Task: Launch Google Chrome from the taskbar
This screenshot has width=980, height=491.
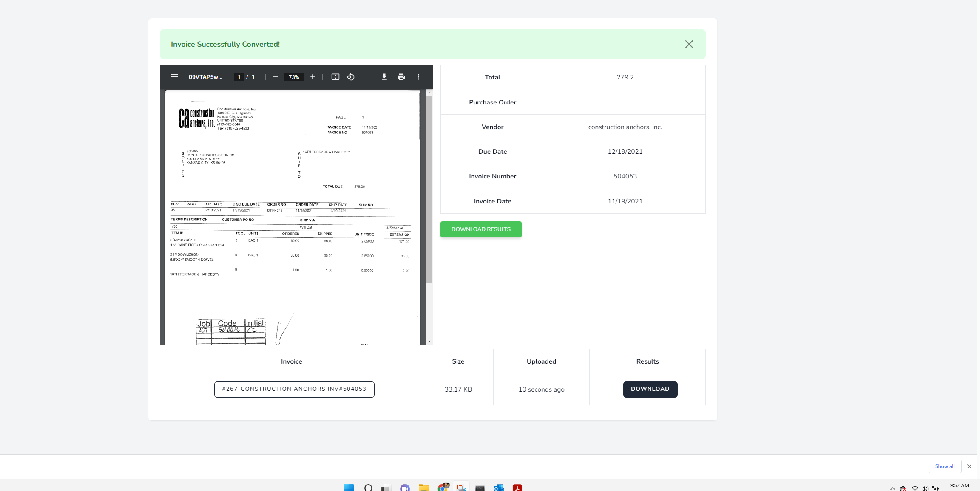Action: pyautogui.click(x=443, y=488)
